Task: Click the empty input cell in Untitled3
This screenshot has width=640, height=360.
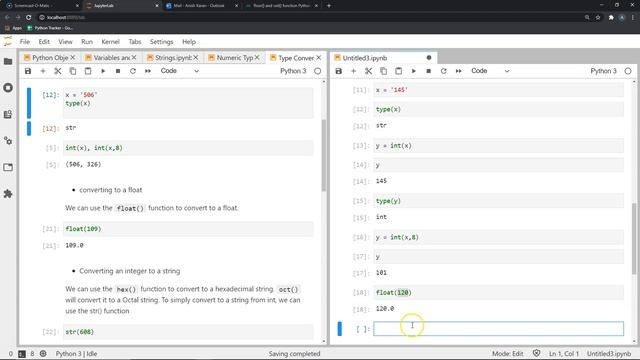Action: coord(498,329)
